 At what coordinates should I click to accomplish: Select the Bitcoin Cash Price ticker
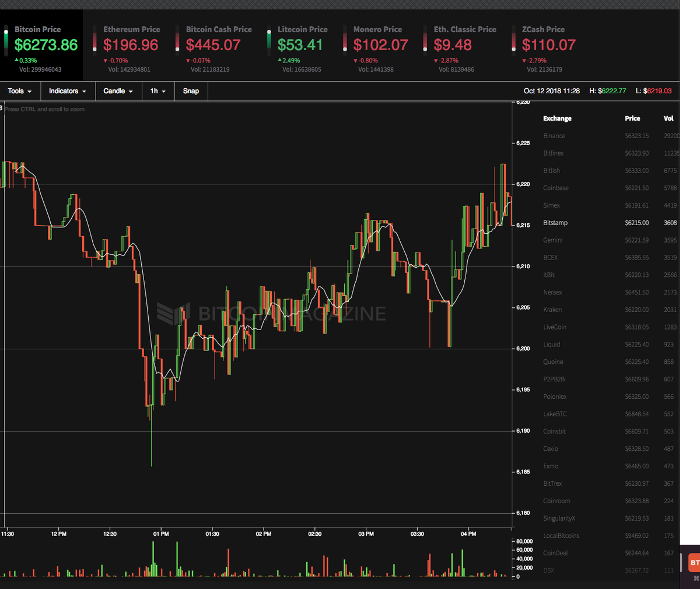tap(216, 48)
